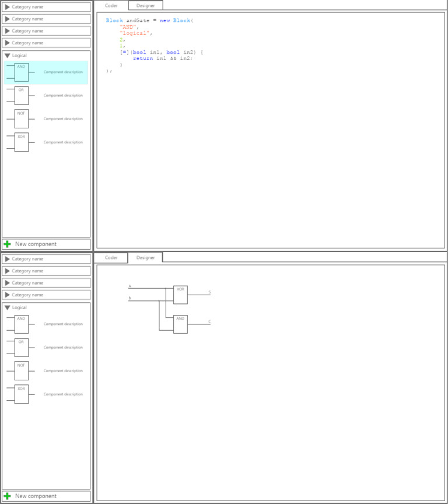
Task: Click inside the andGate code editor text
Action: click(154, 45)
